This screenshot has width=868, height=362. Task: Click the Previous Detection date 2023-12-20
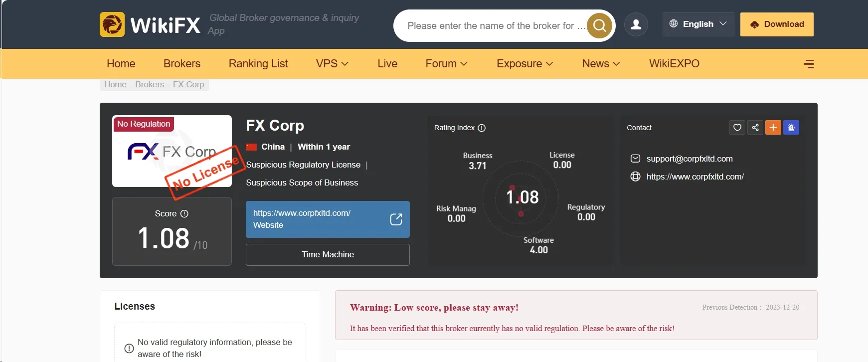782,307
